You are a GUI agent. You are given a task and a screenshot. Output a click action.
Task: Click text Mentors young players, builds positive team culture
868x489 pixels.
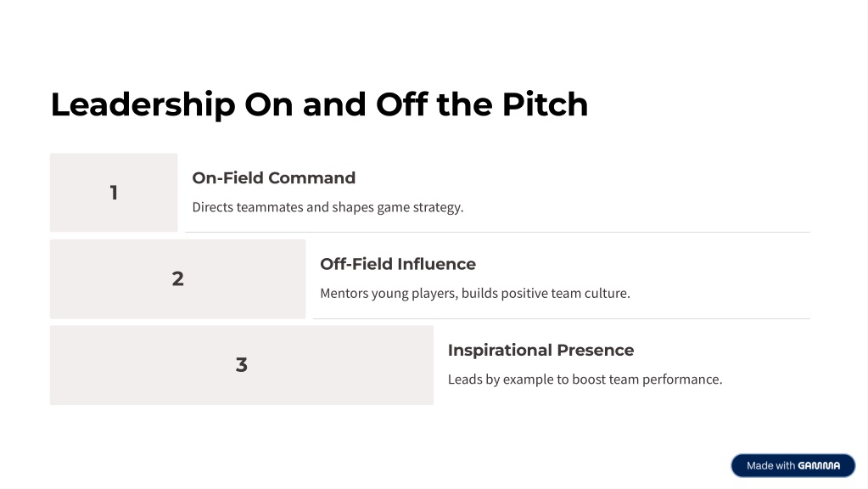[475, 293]
